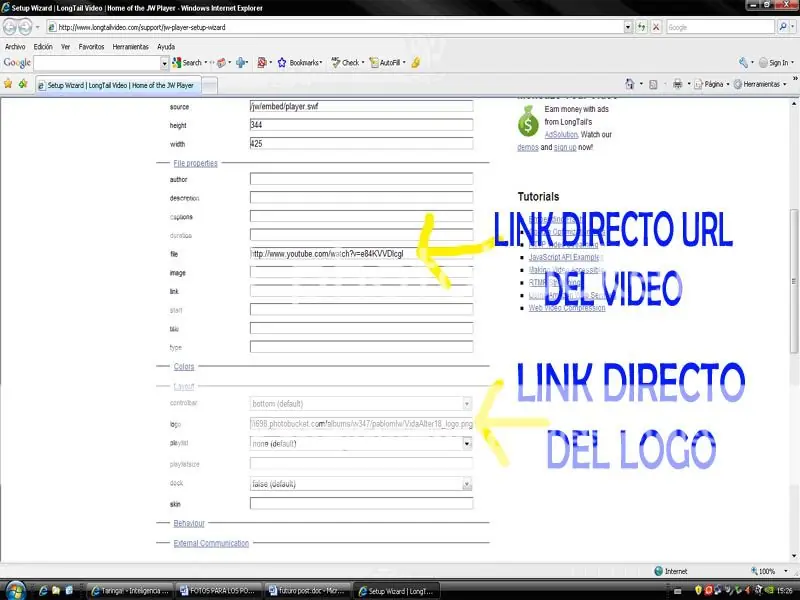This screenshot has height=600, width=800.
Task: Click the title input field
Action: (361, 328)
